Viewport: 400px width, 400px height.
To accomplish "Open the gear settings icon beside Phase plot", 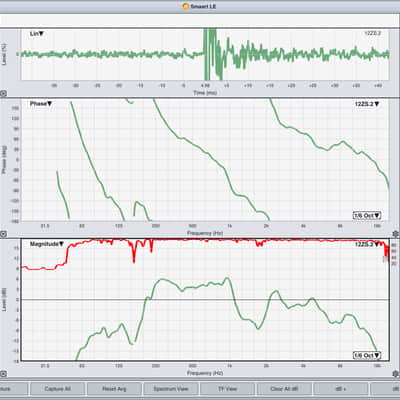I will click(396, 233).
